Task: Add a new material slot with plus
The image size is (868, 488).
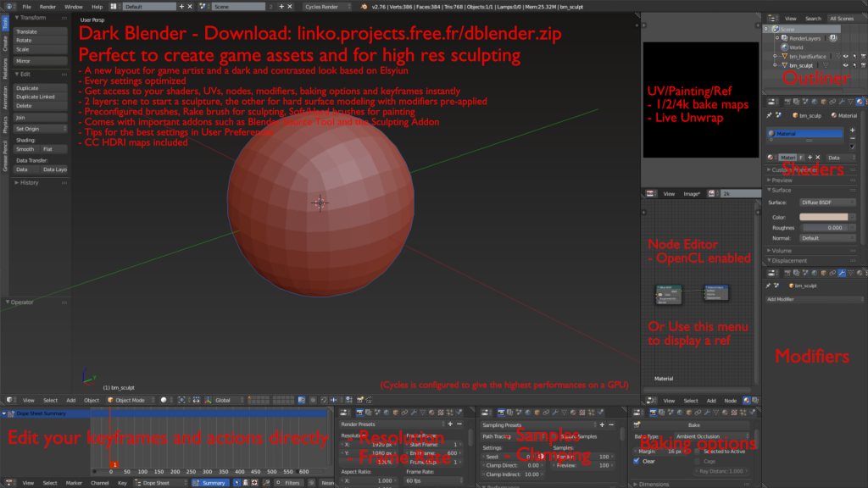Action: coord(853,130)
